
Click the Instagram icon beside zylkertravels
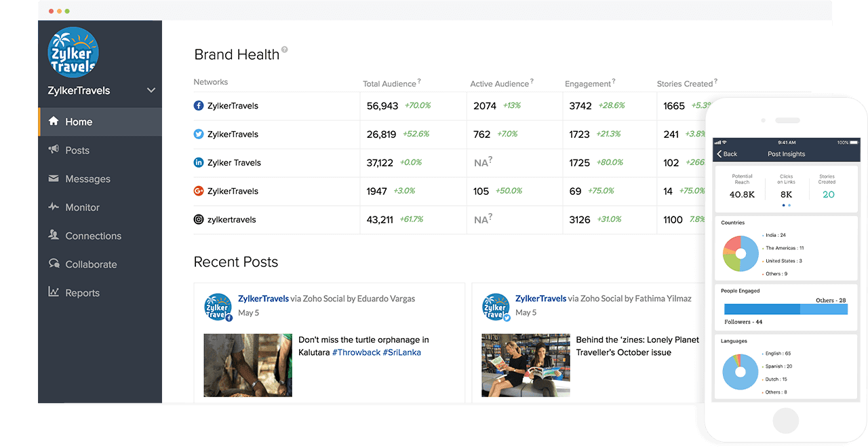(199, 220)
